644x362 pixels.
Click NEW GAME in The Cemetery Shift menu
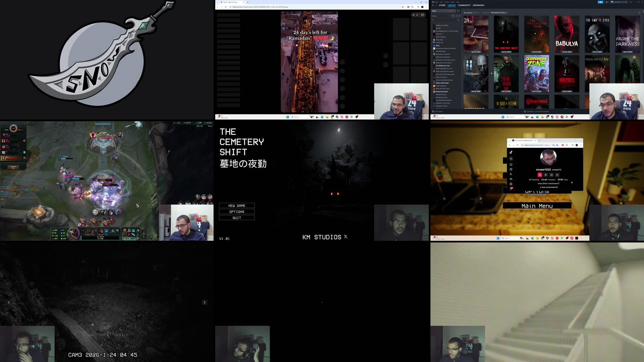point(237,205)
